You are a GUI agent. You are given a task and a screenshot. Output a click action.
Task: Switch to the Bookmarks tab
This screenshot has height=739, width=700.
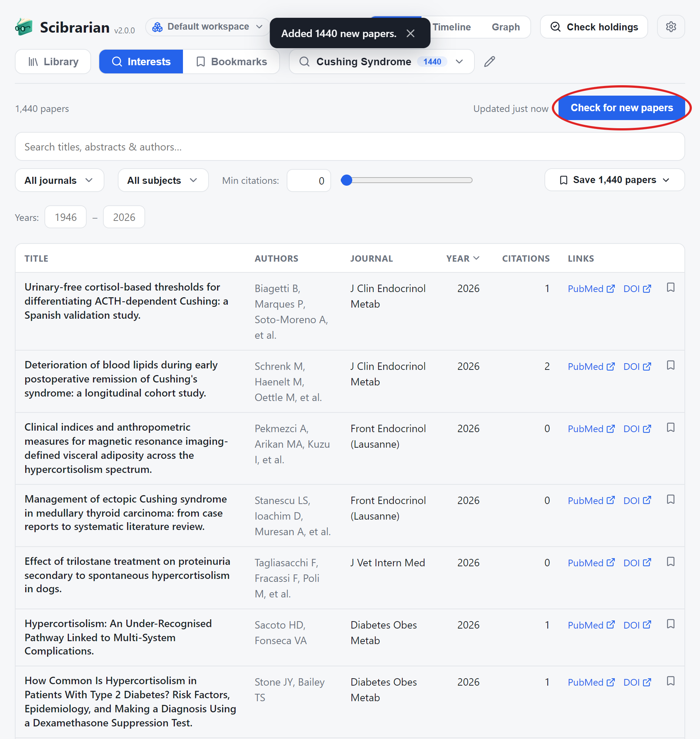pyautogui.click(x=231, y=62)
